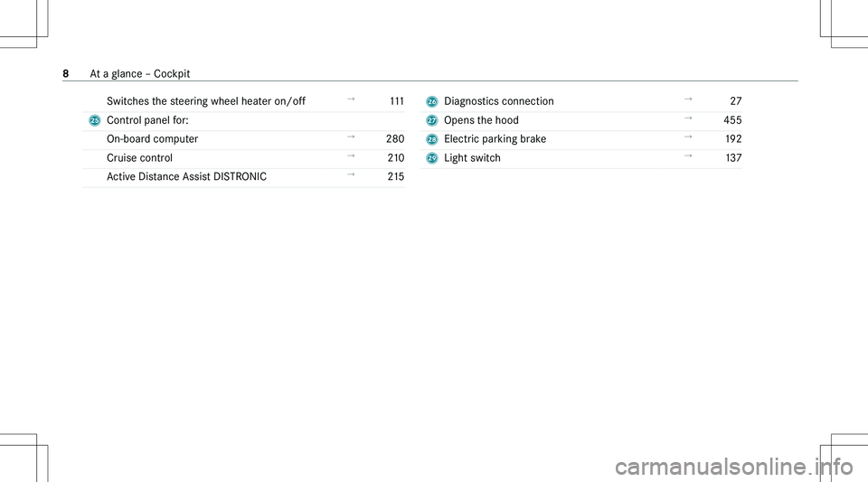Screen dimensions: 868x482
Task: Click the number 26 icon beside Diagnostics connection
Action: [x=432, y=101]
